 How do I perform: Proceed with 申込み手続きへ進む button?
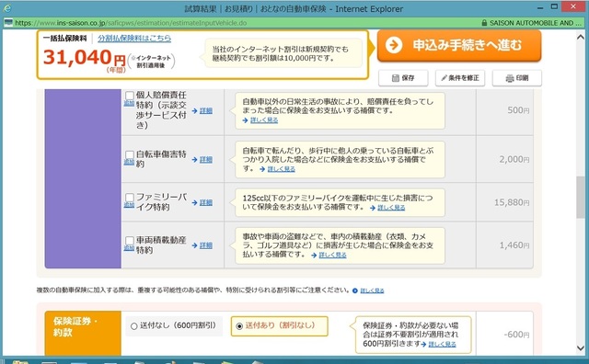click(x=459, y=45)
